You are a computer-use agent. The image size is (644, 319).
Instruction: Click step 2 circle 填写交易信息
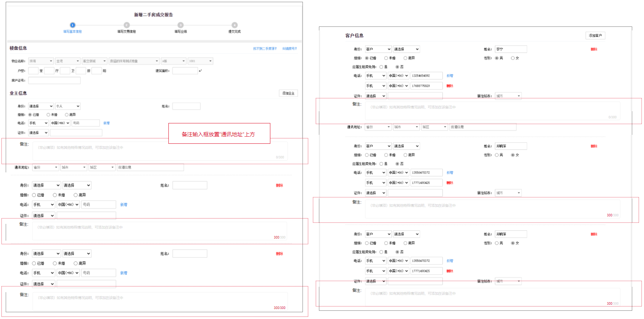click(x=127, y=25)
